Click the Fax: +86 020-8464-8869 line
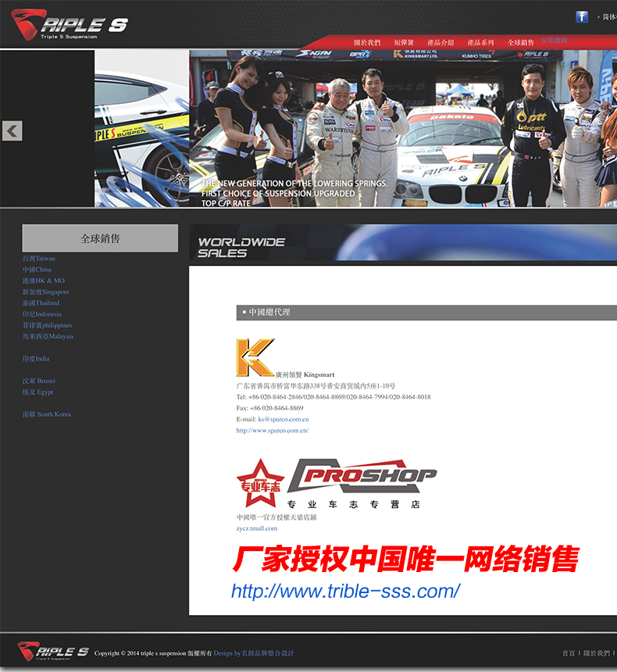This screenshot has width=617, height=672. [x=269, y=408]
